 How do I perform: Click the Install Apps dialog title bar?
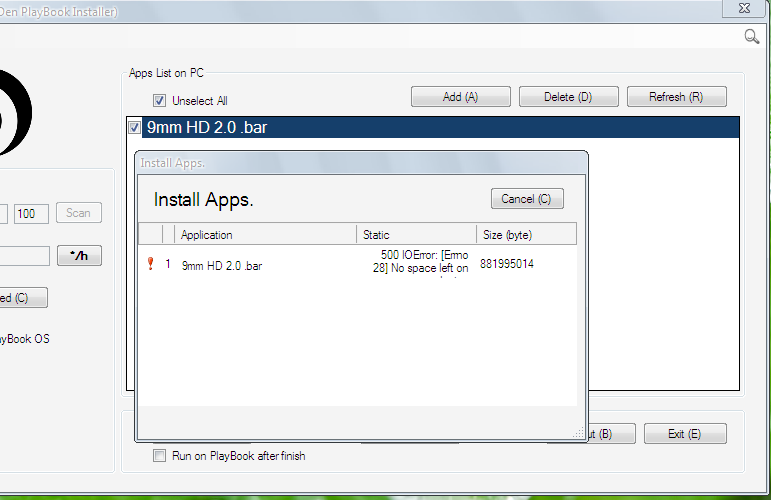click(x=361, y=163)
